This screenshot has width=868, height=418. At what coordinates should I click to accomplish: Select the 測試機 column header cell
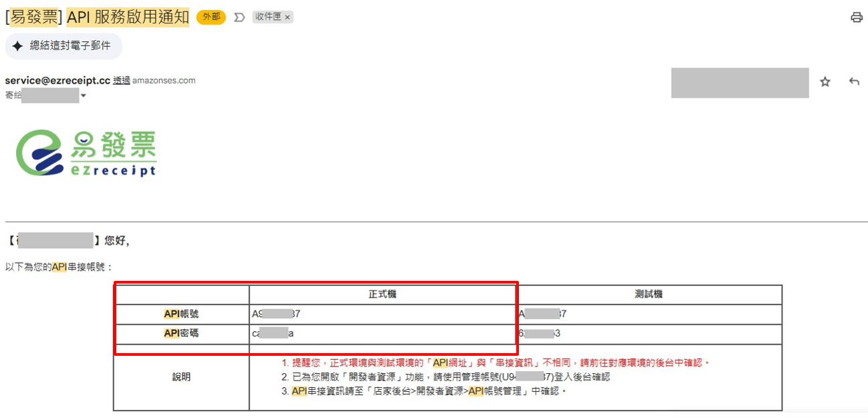click(x=648, y=294)
